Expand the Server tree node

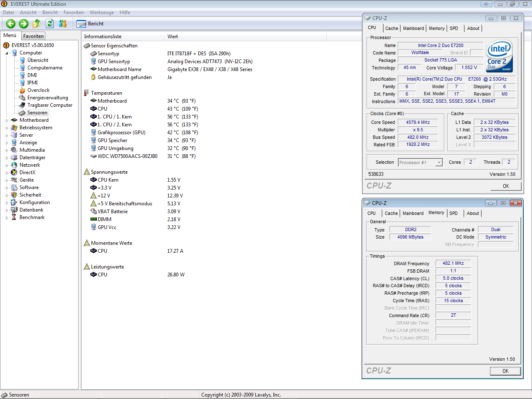pyautogui.click(x=7, y=135)
